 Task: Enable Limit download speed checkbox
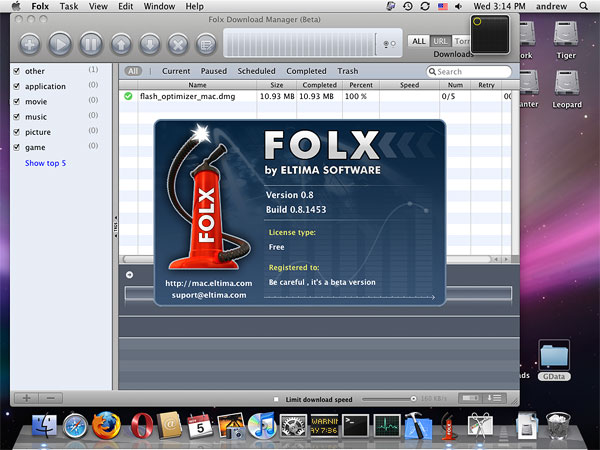pyautogui.click(x=276, y=399)
